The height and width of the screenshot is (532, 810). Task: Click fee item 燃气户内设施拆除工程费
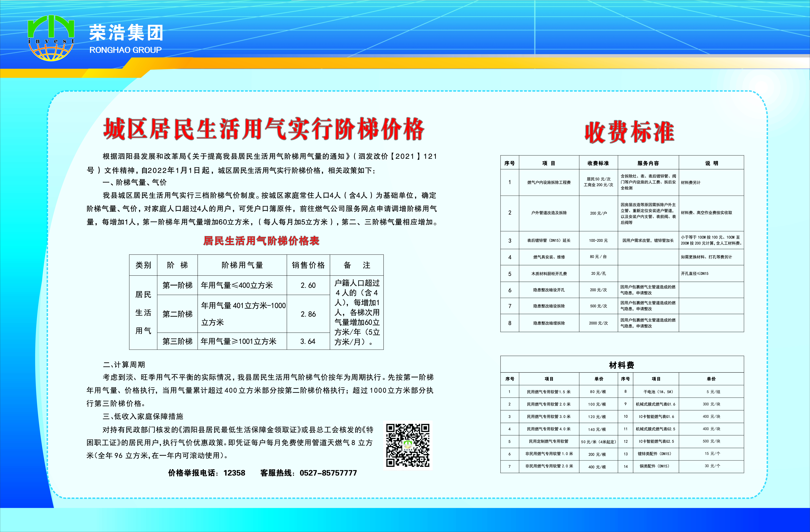coord(549,183)
